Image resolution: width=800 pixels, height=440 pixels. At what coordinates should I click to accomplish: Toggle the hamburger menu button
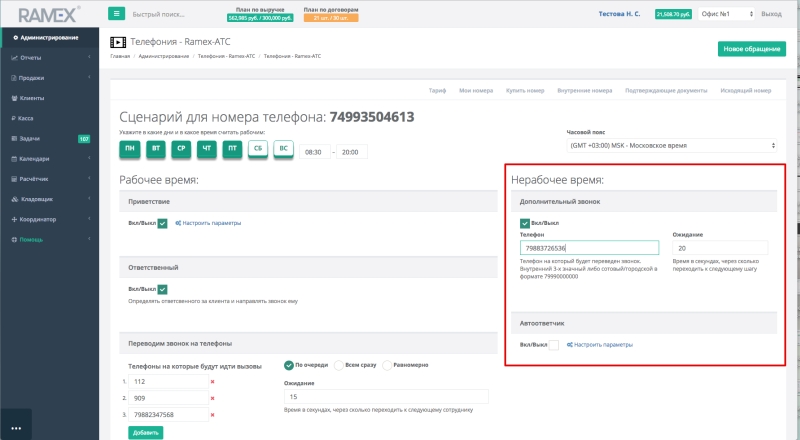116,14
